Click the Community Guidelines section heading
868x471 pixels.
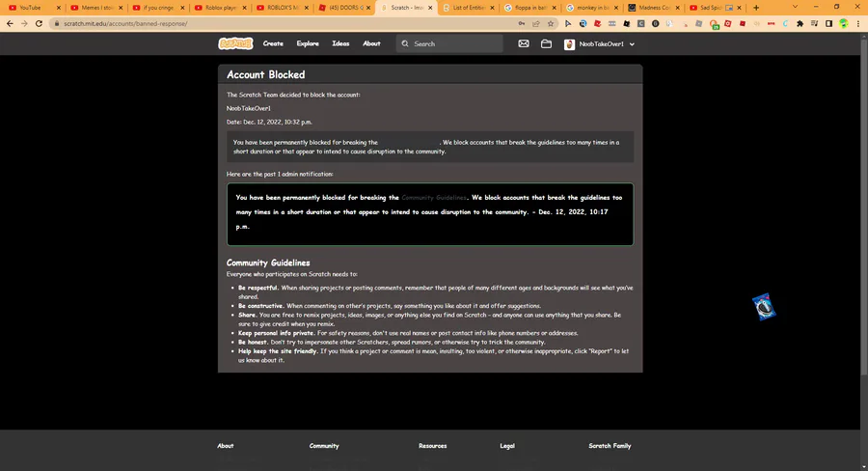tap(268, 263)
